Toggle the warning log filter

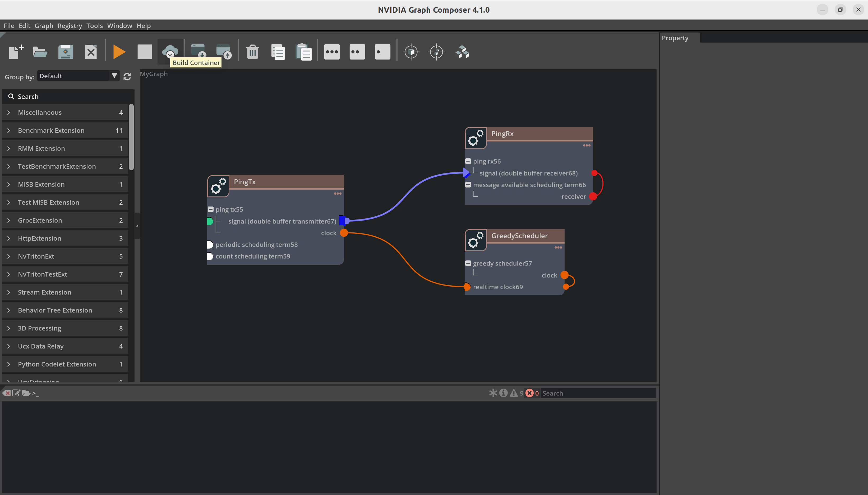pyautogui.click(x=514, y=393)
